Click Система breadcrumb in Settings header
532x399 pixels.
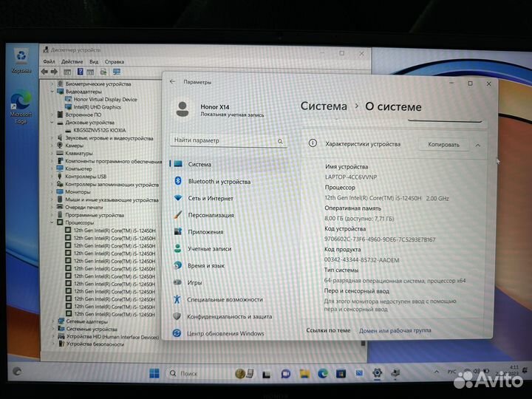[x=324, y=106]
